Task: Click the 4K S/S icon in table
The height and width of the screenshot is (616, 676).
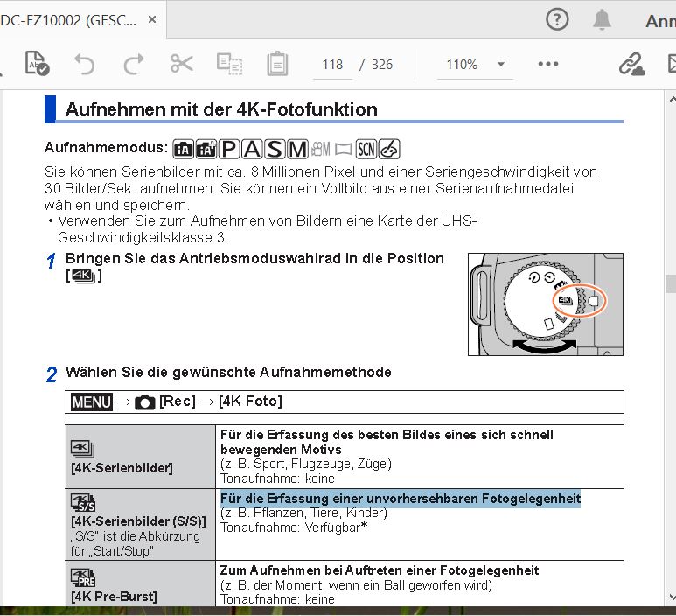Action: pos(83,502)
